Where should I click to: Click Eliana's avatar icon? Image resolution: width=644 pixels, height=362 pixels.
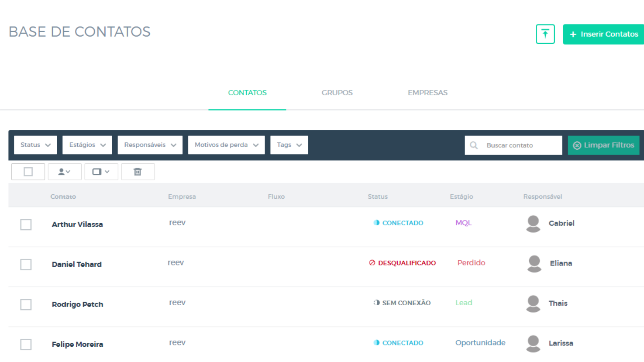pyautogui.click(x=534, y=263)
